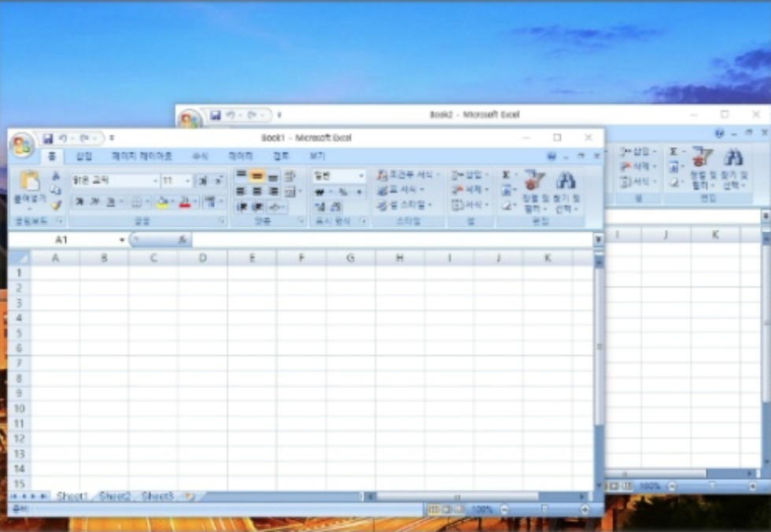The height and width of the screenshot is (532, 771).
Task: Cut selection with the scissors icon
Action: tap(56, 175)
